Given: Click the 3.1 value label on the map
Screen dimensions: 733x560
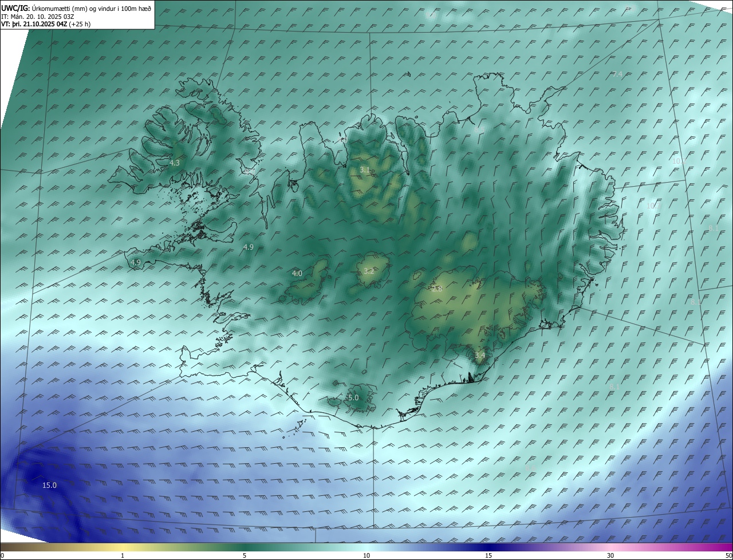Looking at the screenshot, I should 365,170.
